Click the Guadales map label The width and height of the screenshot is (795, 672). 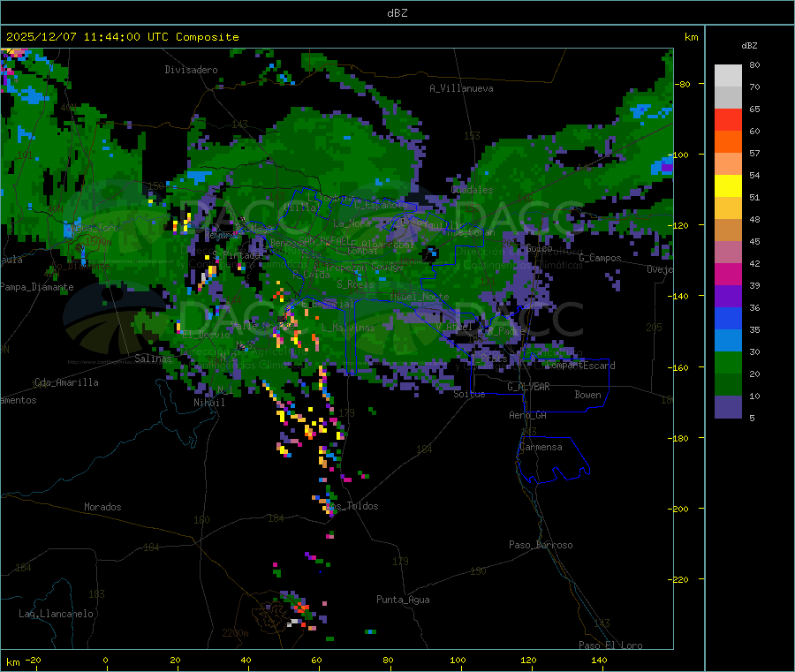[472, 190]
